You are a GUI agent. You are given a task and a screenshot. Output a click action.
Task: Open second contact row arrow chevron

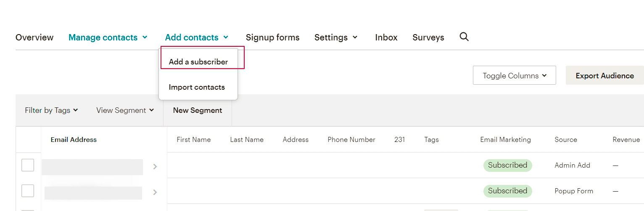click(x=155, y=192)
